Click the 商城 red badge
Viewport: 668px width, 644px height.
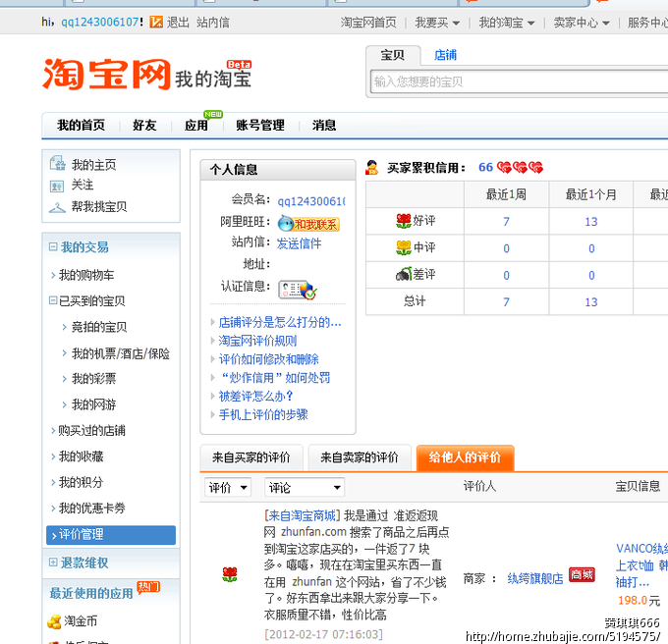pos(582,575)
